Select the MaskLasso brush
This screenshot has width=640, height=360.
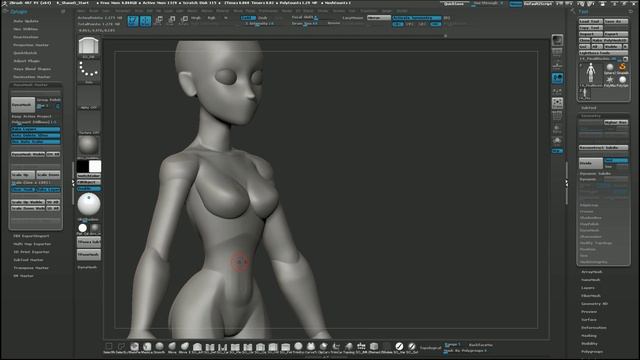click(x=147, y=348)
